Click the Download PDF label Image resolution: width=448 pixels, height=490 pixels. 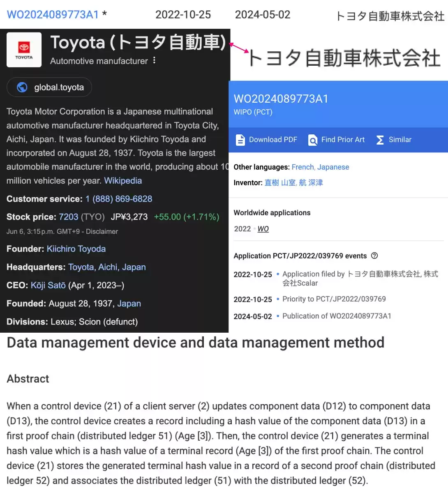click(x=273, y=140)
